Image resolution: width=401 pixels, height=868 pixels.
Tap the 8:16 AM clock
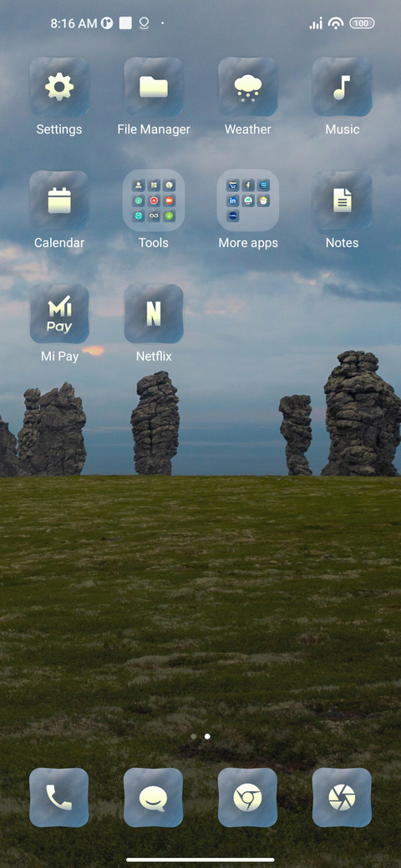[x=74, y=23]
